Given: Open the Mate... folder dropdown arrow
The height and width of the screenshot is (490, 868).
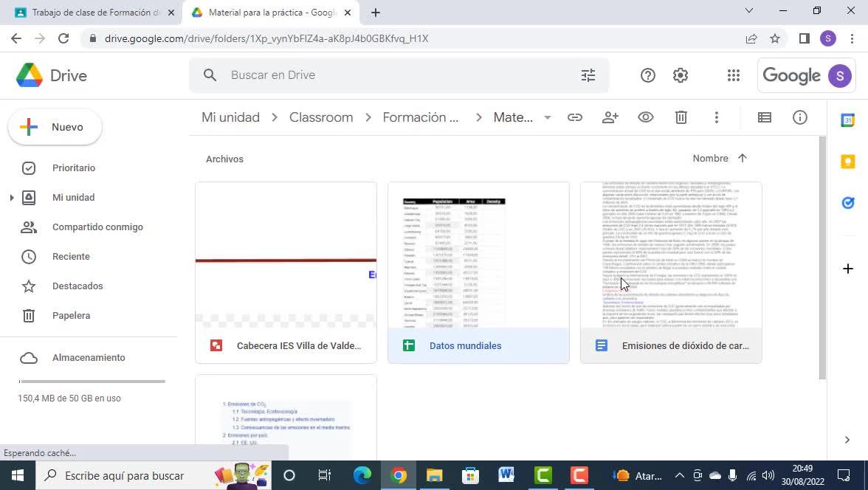Looking at the screenshot, I should 547,117.
